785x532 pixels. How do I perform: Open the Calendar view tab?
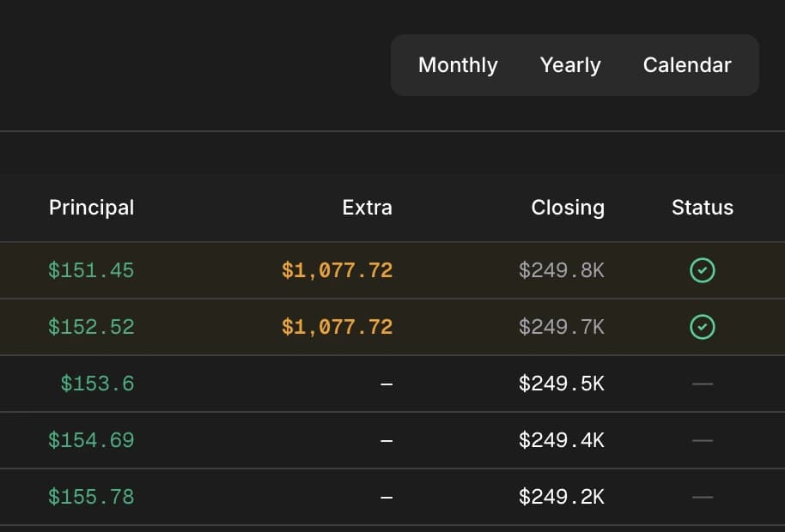[x=687, y=65]
